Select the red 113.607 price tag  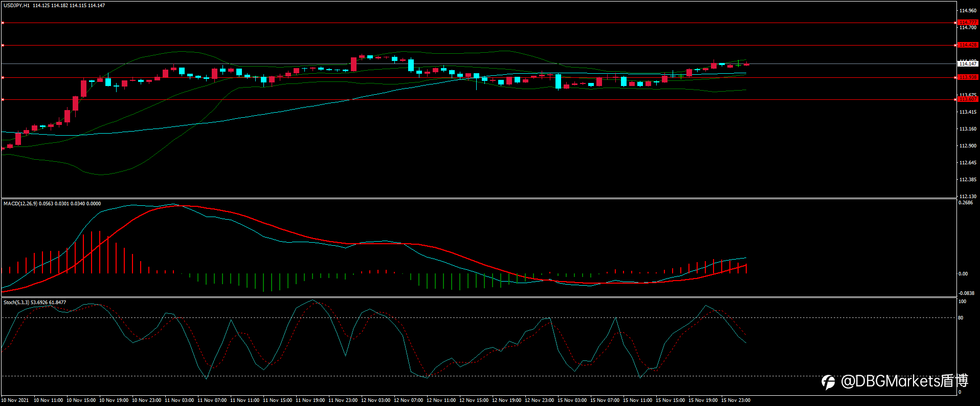[968, 99]
